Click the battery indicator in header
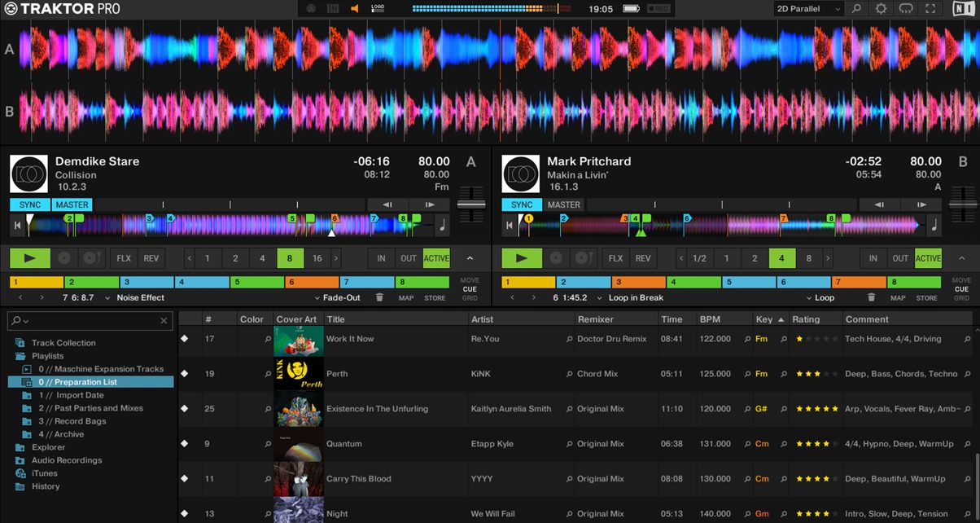 point(632,9)
